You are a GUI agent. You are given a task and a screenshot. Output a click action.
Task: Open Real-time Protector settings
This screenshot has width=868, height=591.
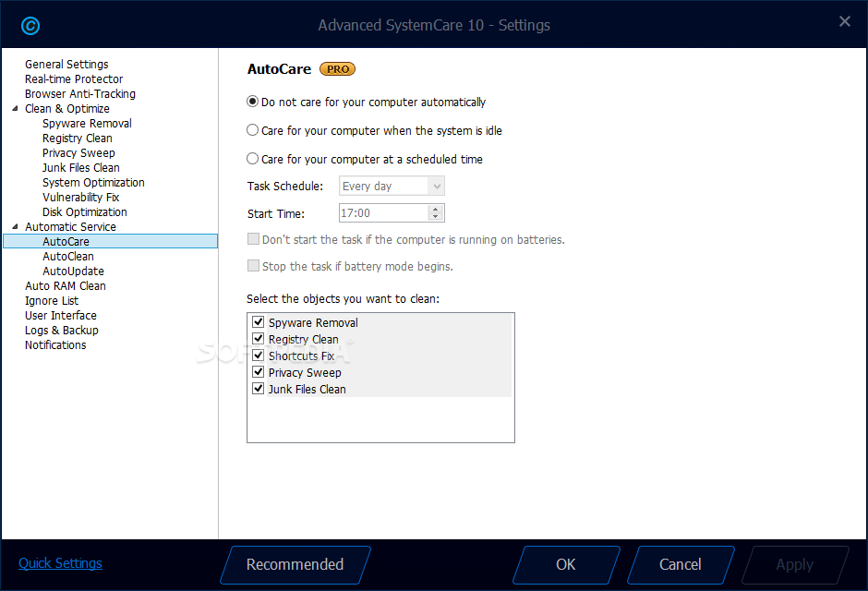pos(74,79)
